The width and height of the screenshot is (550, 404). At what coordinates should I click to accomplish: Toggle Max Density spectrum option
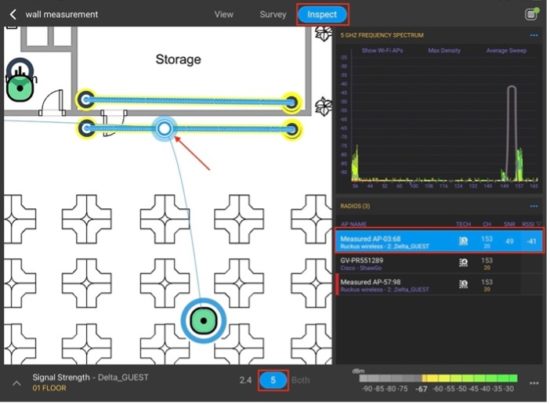pyautogui.click(x=444, y=50)
